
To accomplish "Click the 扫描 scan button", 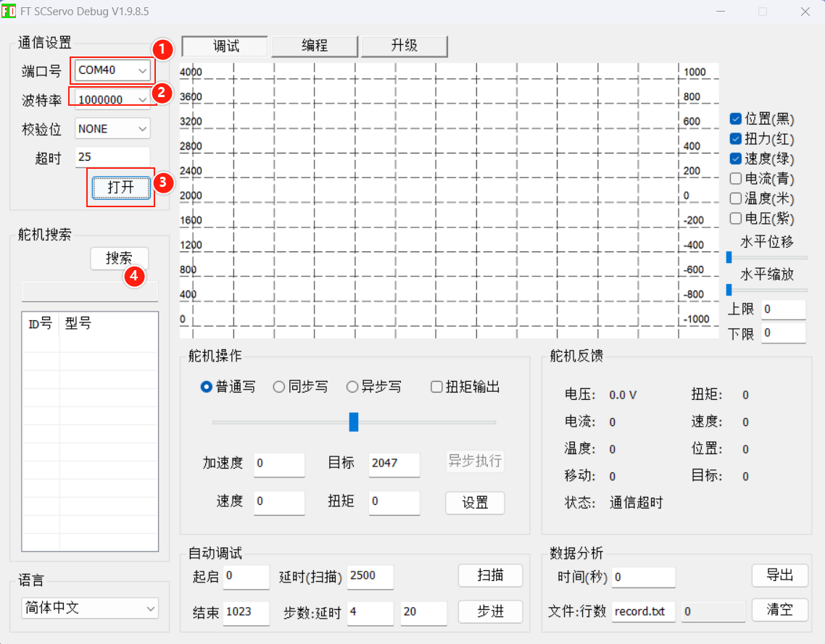I will (x=490, y=576).
